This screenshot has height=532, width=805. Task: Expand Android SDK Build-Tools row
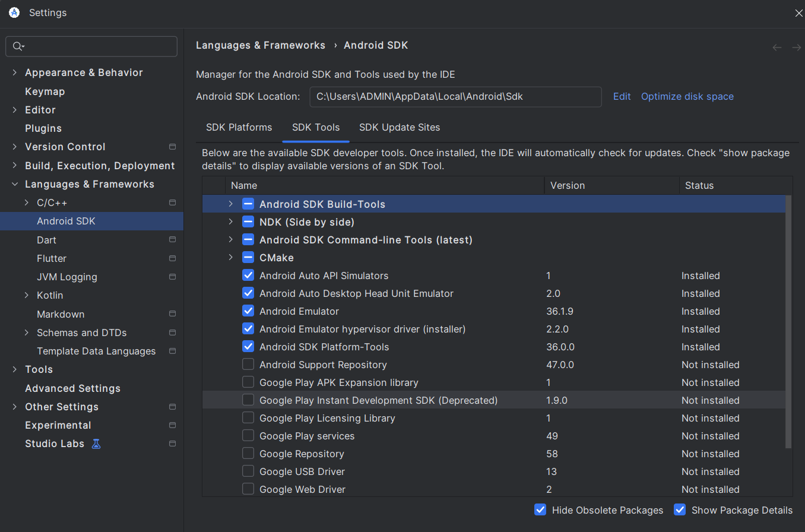coord(231,204)
